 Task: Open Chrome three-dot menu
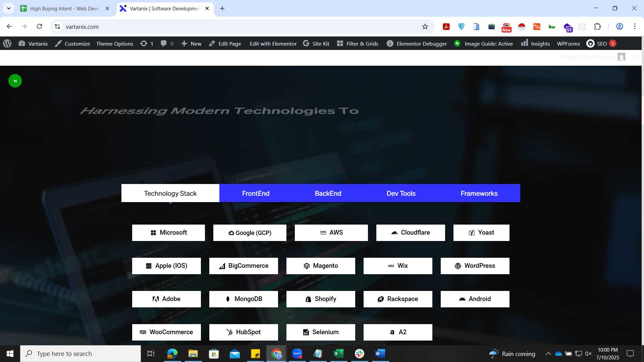635,26
